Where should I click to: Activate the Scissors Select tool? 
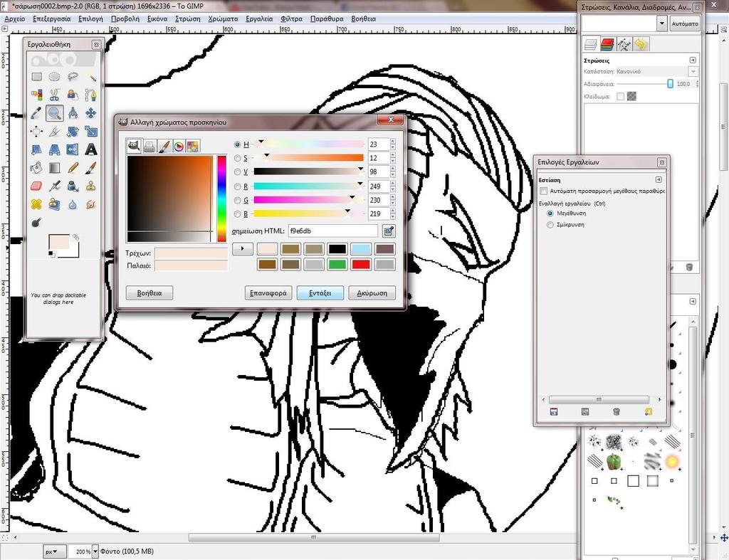tap(54, 95)
